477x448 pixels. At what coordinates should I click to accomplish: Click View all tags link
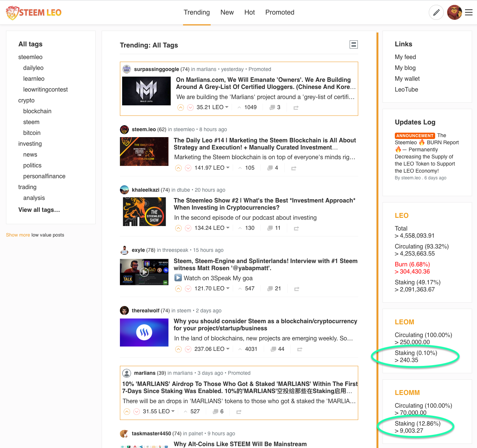39,210
